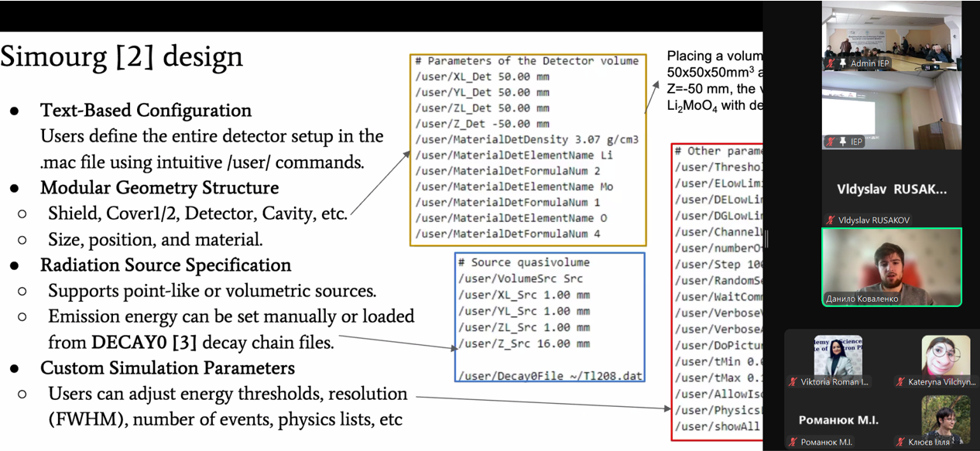
Task: Click '/user/MaterialDetElementName Mo' line
Action: (514, 186)
